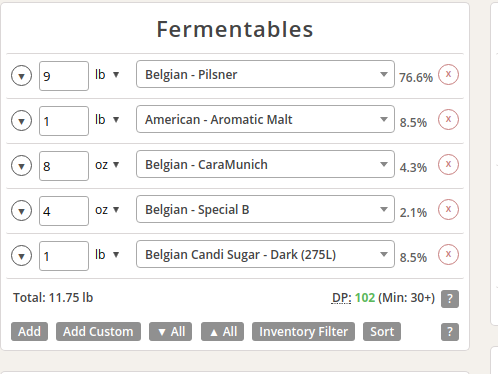Click the Add fermentable button
The width and height of the screenshot is (498, 374).
[29, 332]
